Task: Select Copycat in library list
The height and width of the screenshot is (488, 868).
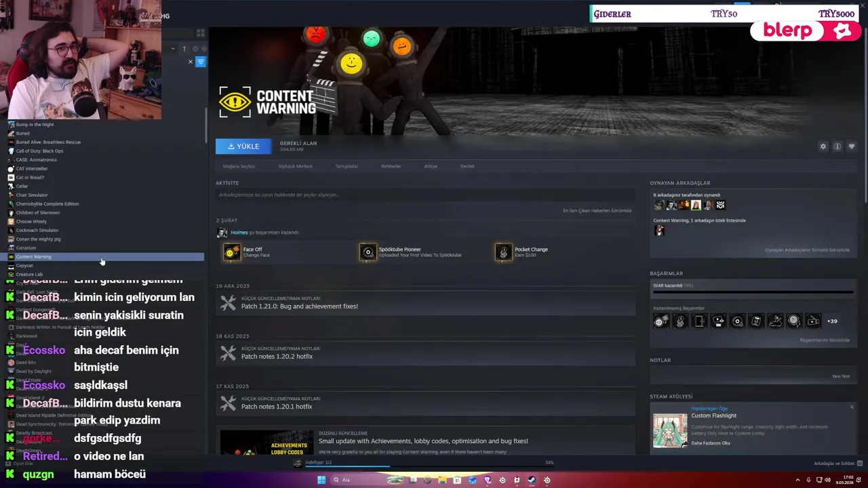Action: (24, 266)
